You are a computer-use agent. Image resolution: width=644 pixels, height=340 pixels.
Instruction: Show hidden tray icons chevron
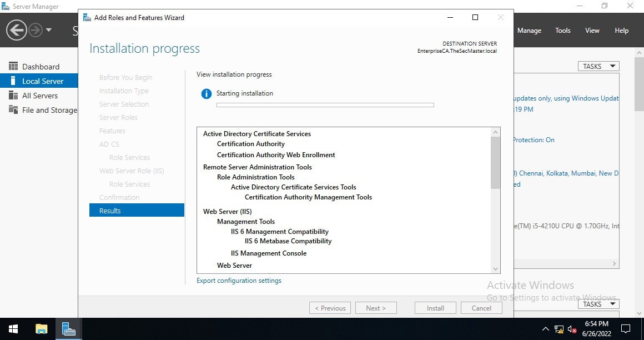tap(545, 329)
